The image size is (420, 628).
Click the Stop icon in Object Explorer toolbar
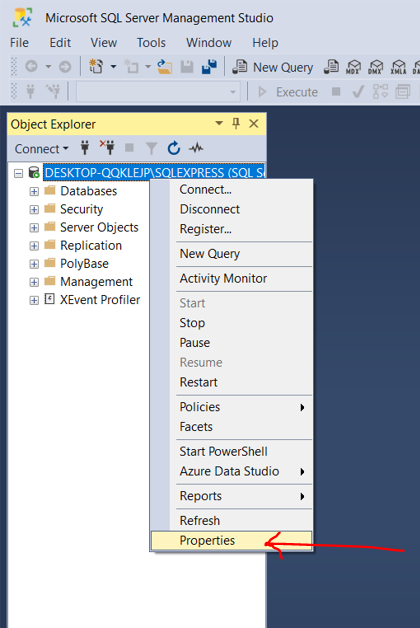129,148
